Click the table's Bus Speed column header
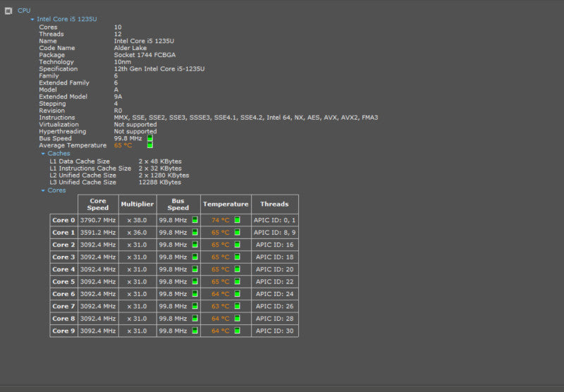Screen dimensions: 564x392 tap(178, 204)
